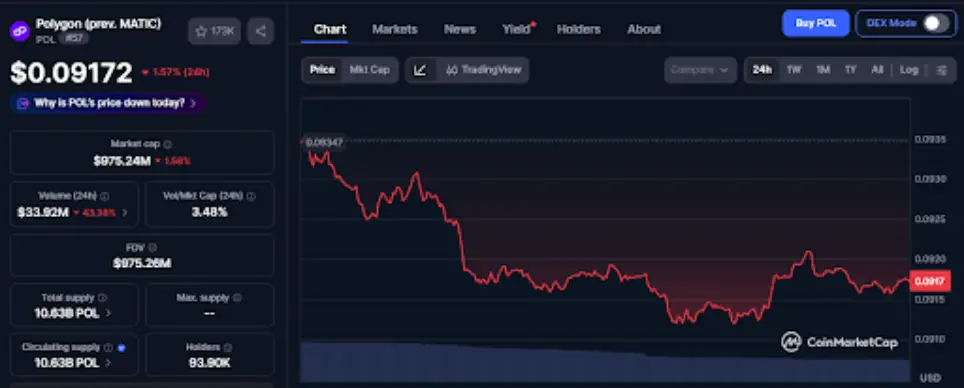Expand Total supply 10.63B POL chevron
Viewport: 964px width, 388px height.
pos(108,313)
